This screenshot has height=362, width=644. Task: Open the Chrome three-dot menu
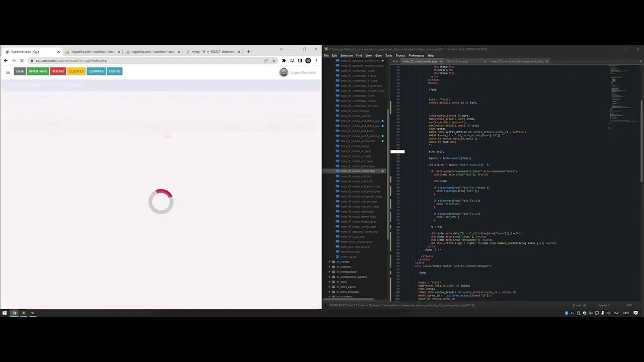pyautogui.click(x=316, y=60)
